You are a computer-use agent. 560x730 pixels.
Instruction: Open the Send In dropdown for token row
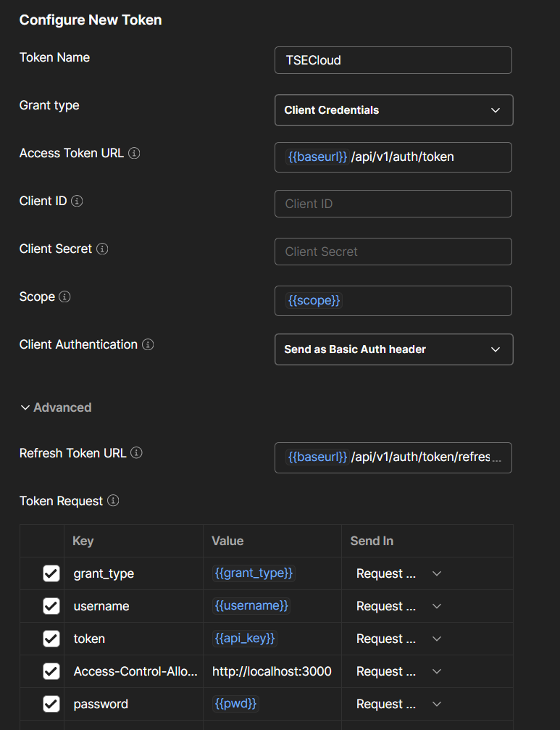coord(436,638)
